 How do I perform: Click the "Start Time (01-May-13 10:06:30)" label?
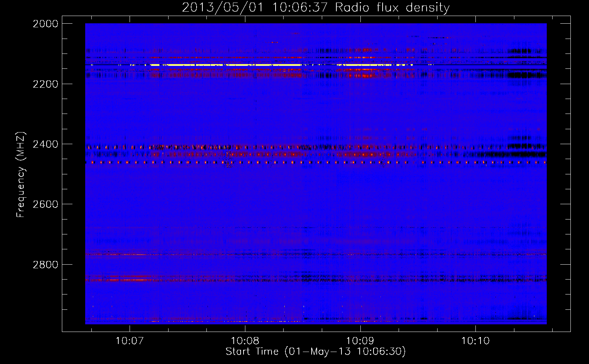click(x=316, y=352)
